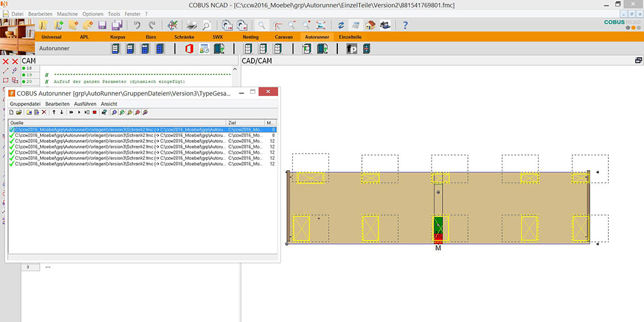Switch to Schränke tab
This screenshot has height=322, width=644.
coord(184,37)
